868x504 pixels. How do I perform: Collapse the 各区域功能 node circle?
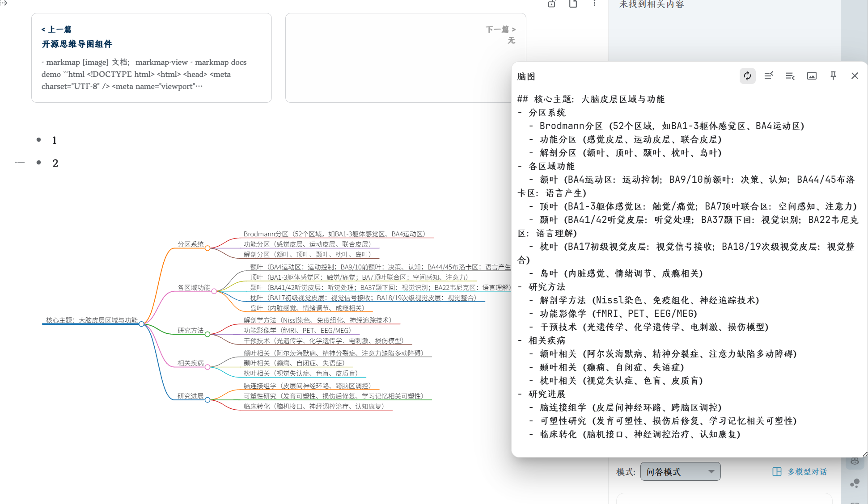tap(214, 291)
